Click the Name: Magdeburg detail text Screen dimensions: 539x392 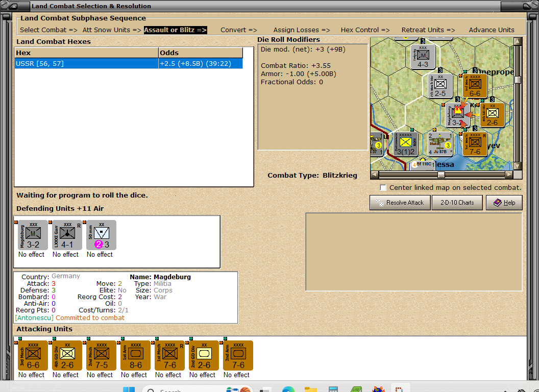pos(160,277)
